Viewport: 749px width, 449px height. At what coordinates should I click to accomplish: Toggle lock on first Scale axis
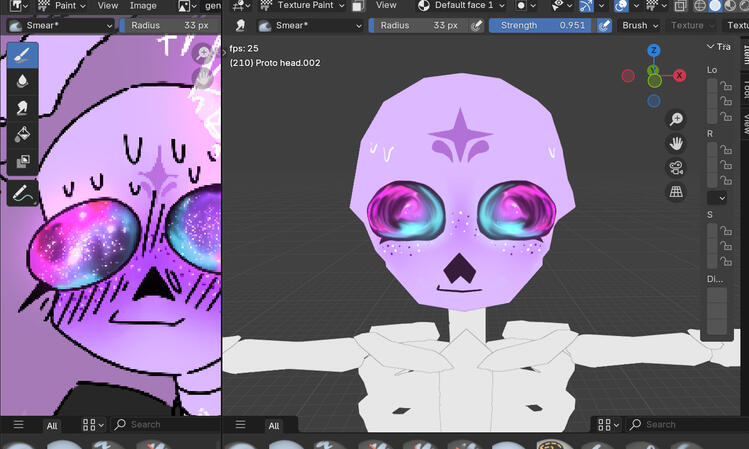pyautogui.click(x=726, y=231)
